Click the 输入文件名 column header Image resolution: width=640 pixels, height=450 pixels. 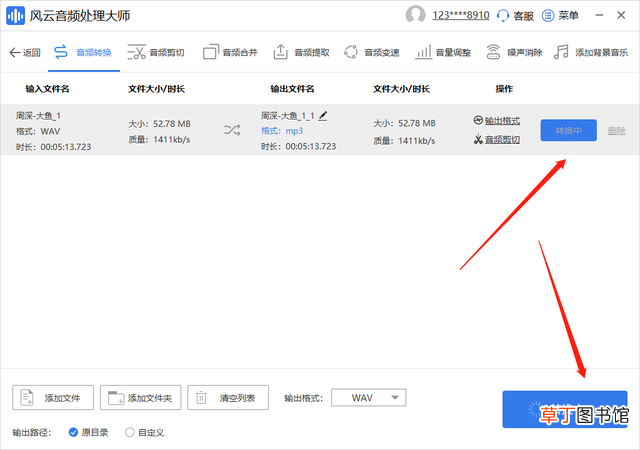coord(47,89)
